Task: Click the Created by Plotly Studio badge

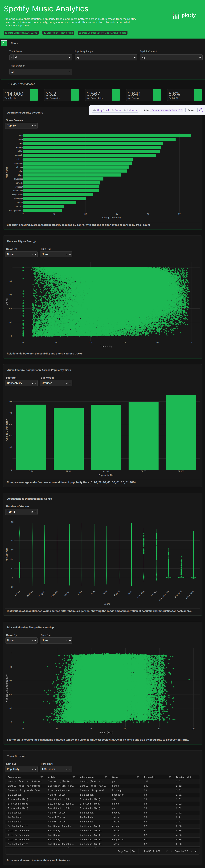Action: [58, 33]
